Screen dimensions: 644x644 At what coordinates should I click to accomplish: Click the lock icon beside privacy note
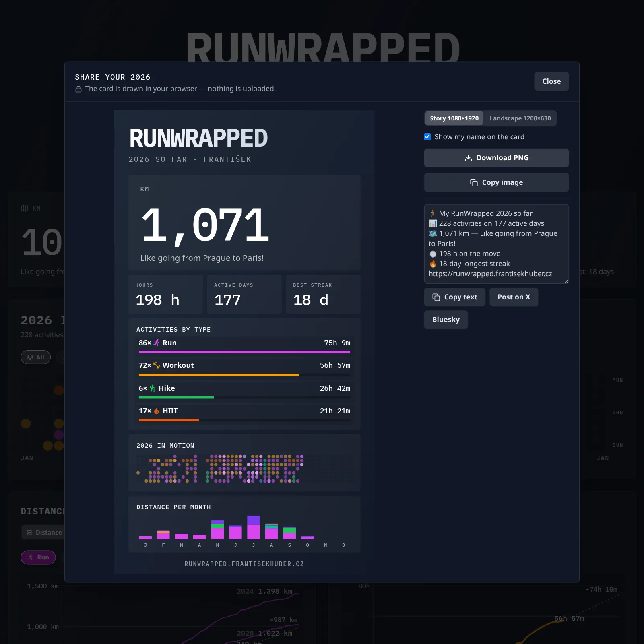pos(78,89)
